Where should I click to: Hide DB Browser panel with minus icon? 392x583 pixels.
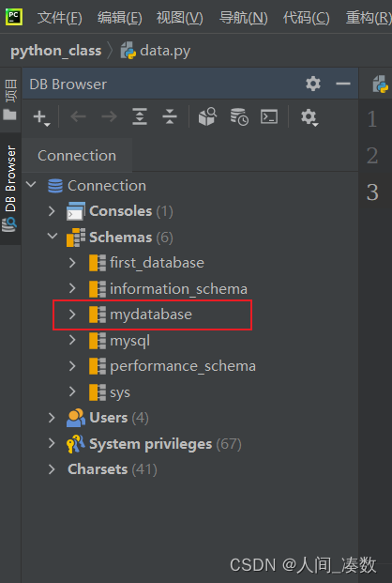343,84
